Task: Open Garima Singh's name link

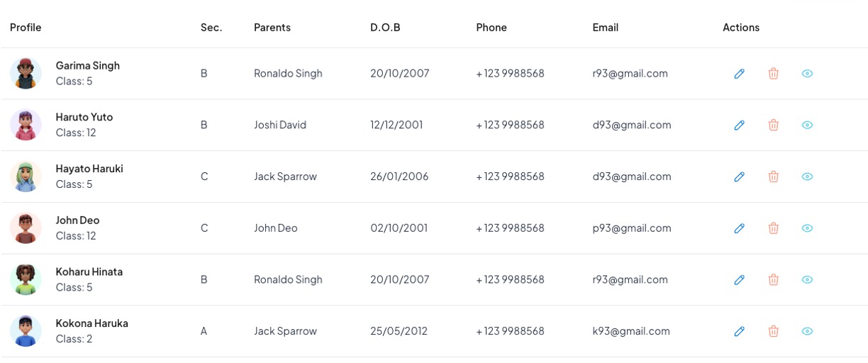Action: [x=88, y=65]
